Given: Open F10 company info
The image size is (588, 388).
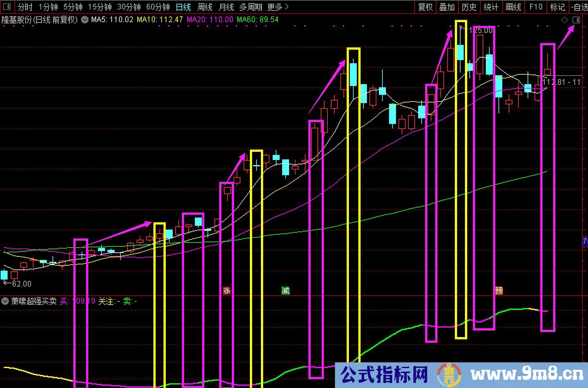Looking at the screenshot, I should click(535, 7).
